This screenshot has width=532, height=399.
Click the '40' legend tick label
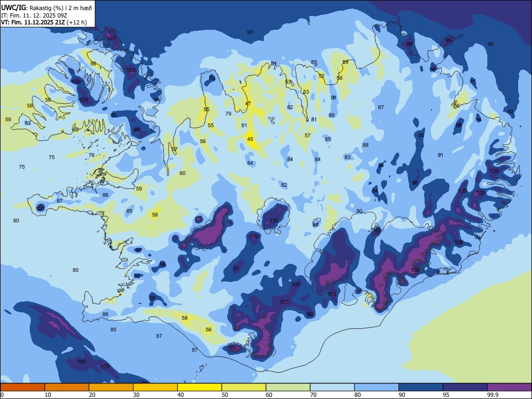point(180,395)
